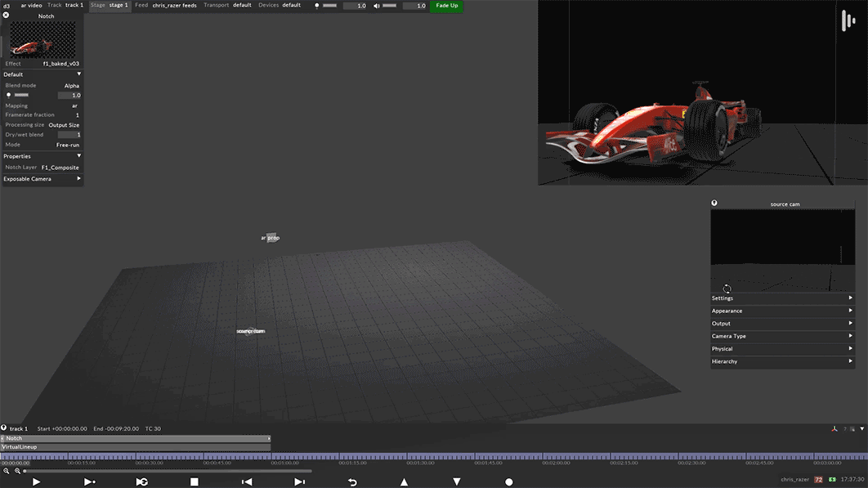Click the Play to end of section button

coord(89,482)
